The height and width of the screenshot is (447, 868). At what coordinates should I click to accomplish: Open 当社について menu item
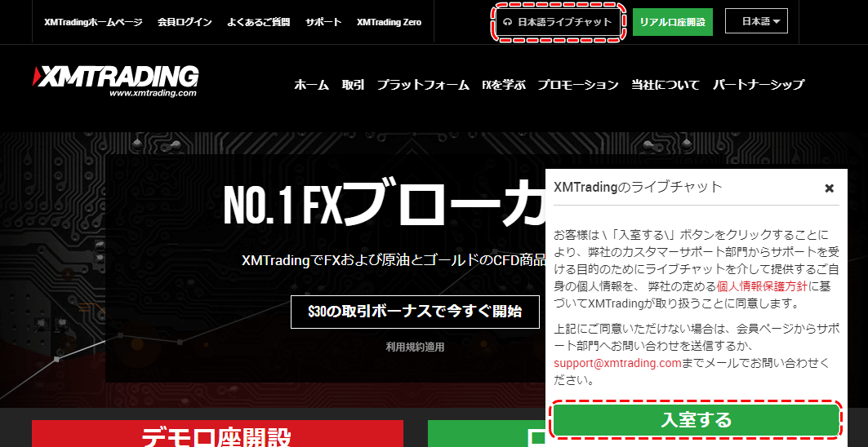pyautogui.click(x=665, y=85)
